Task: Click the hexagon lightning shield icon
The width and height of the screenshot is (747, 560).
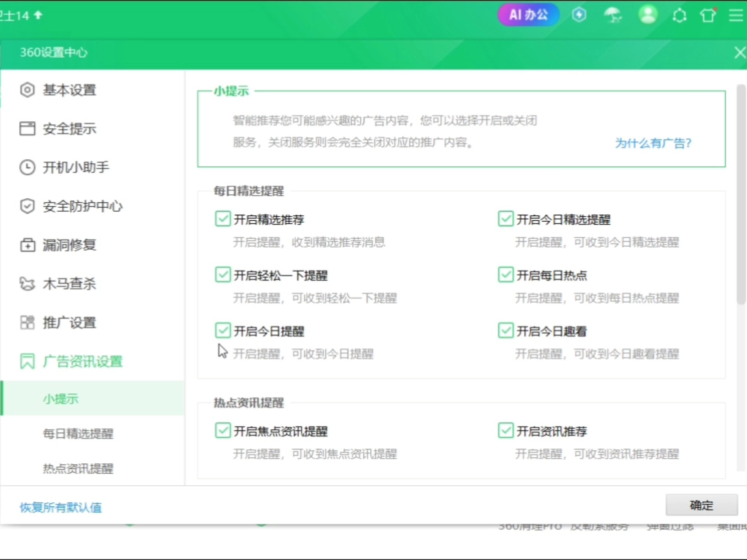Action: [579, 15]
